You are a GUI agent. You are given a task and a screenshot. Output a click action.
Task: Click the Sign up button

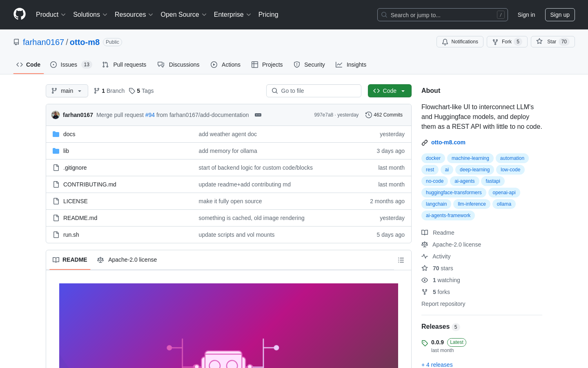(560, 15)
